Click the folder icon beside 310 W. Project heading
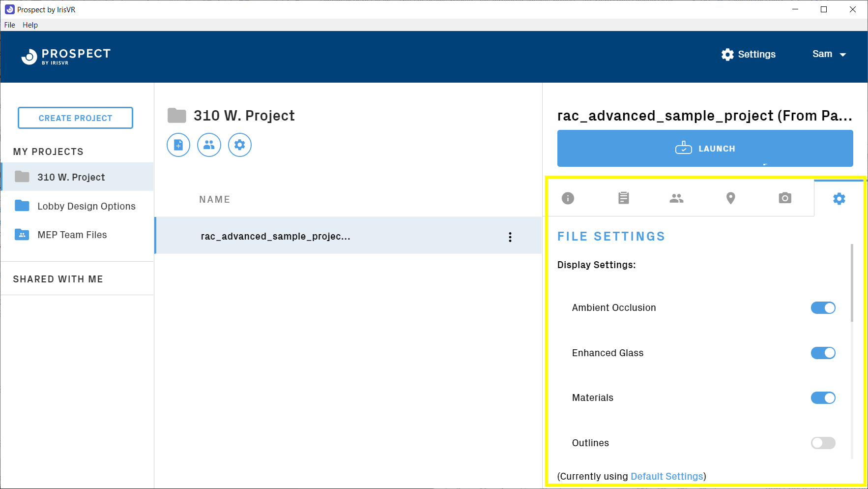Screen dimensions: 868x489 [x=177, y=116]
